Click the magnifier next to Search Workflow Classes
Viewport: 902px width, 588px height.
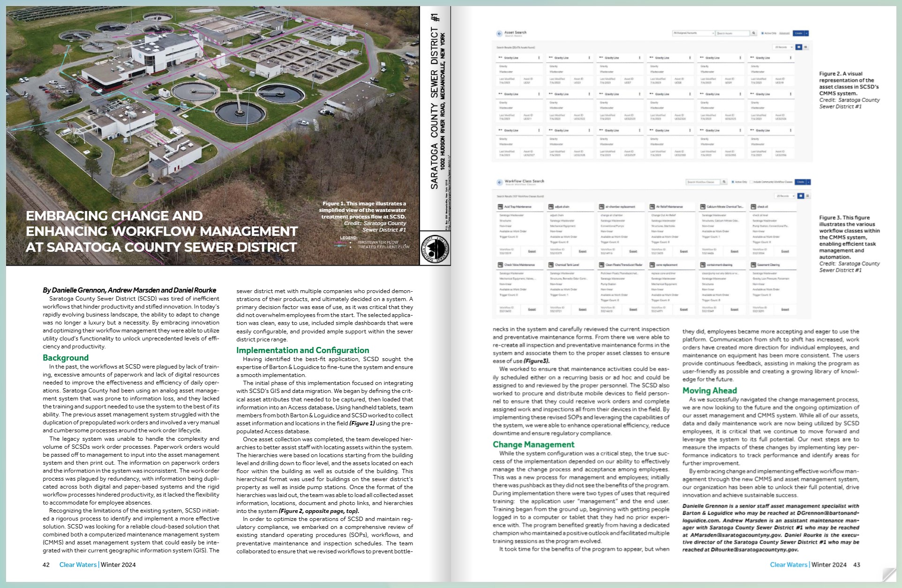click(724, 182)
